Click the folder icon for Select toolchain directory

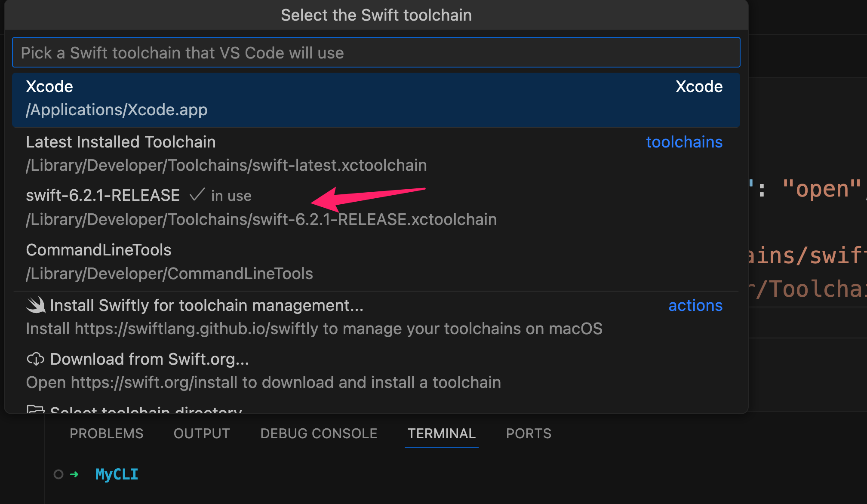pyautogui.click(x=35, y=409)
